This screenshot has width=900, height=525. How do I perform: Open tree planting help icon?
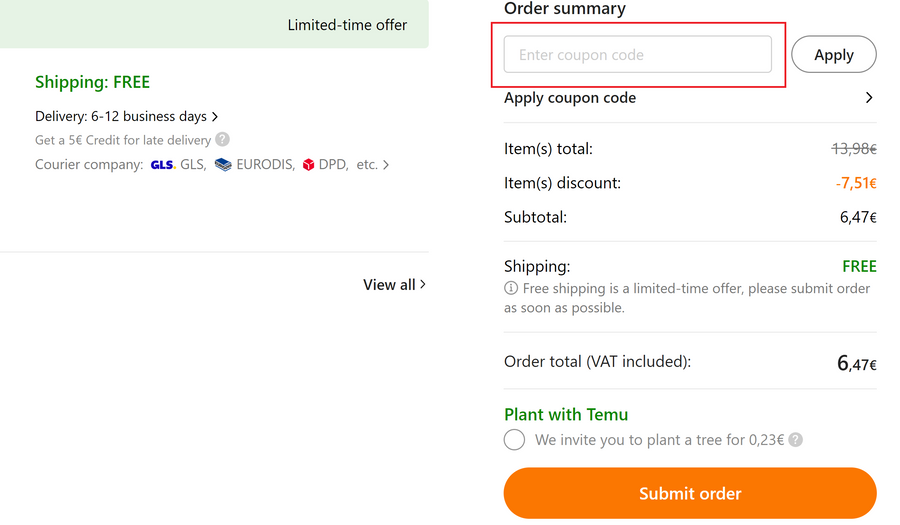[796, 440]
